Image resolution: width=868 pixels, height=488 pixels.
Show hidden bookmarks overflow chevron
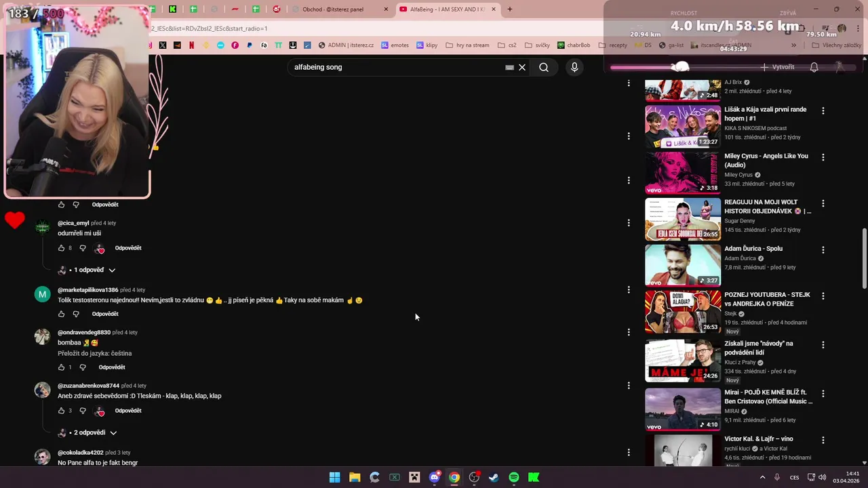[793, 45]
